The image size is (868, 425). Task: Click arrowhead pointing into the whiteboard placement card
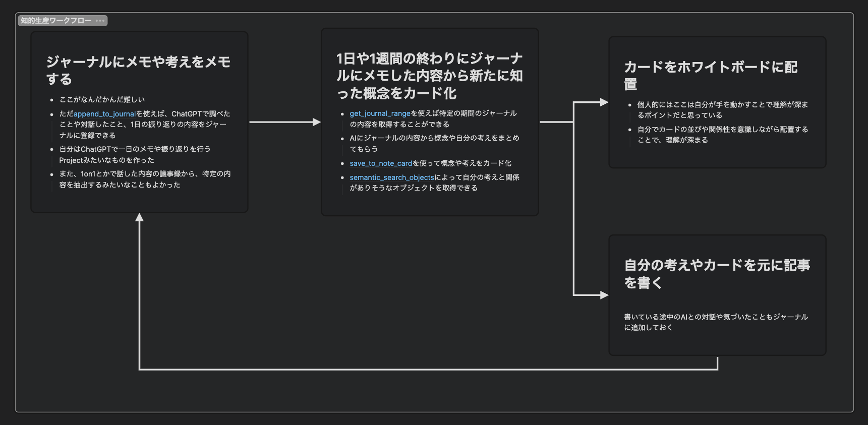604,102
